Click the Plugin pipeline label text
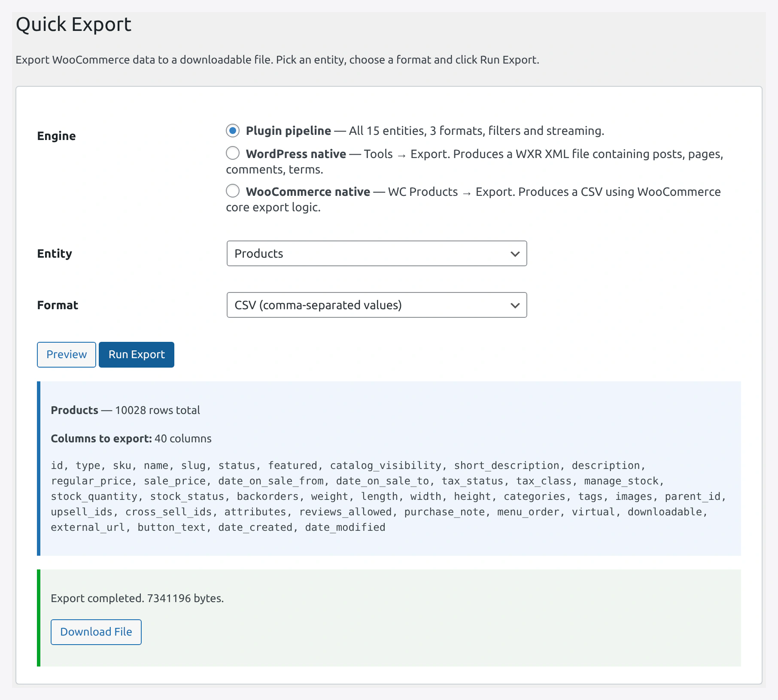The width and height of the screenshot is (778, 700). (x=288, y=131)
